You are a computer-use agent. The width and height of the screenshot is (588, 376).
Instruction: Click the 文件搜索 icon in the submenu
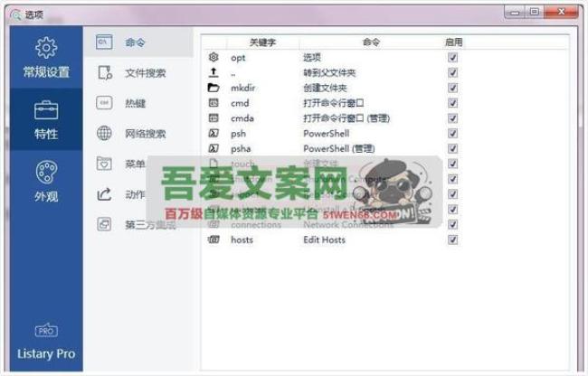tap(104, 73)
